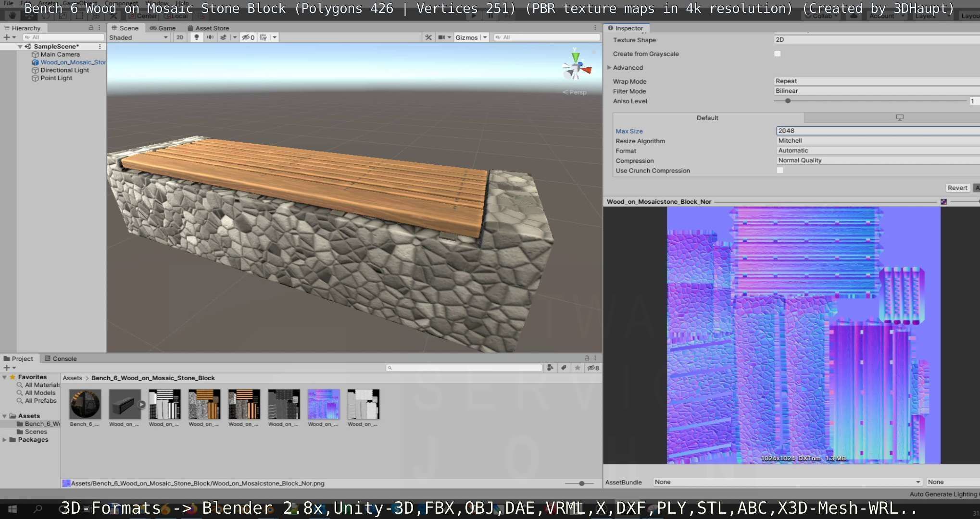Open AssetBundle None dropdown

click(x=788, y=482)
